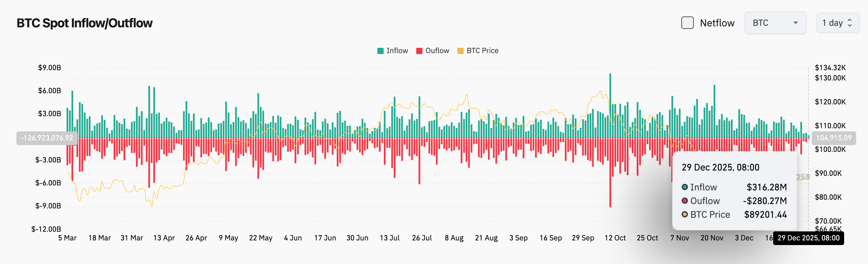This screenshot has width=868, height=264.
Task: Select the -126,923,076.92 value label
Action: pos(47,138)
